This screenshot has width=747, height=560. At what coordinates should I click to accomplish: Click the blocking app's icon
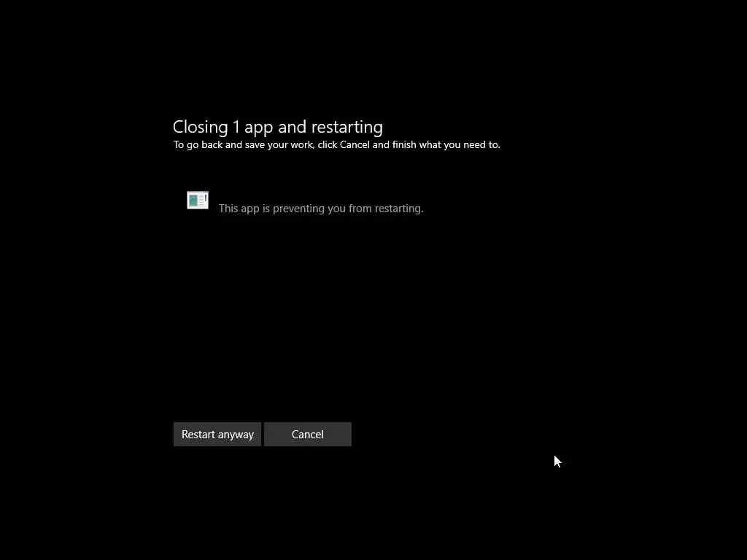(198, 200)
